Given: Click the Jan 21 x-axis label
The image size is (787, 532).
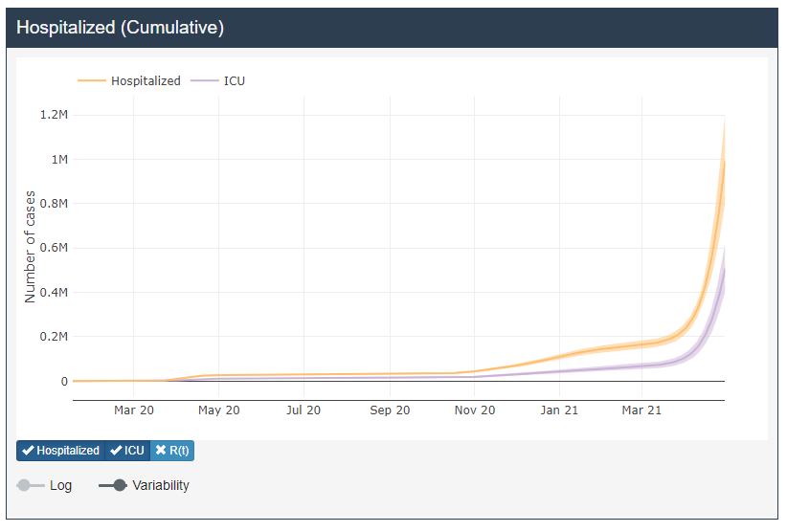Looking at the screenshot, I should 559,410.
